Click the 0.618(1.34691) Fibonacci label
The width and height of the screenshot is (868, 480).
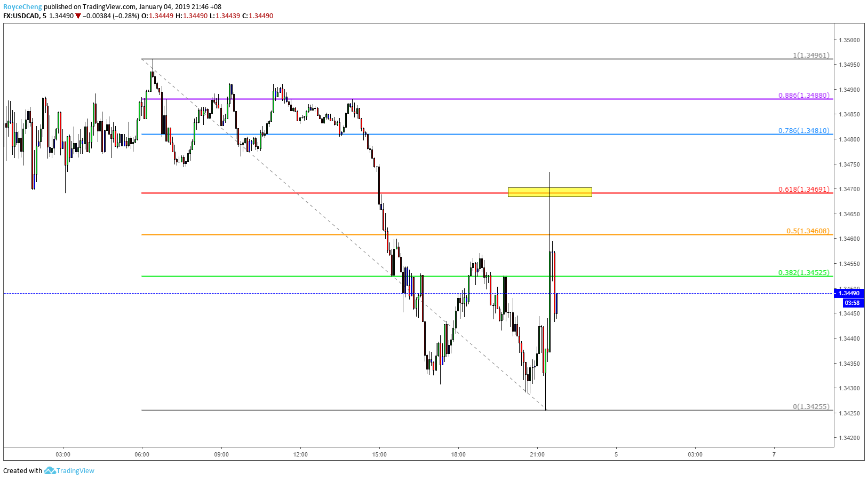pos(804,190)
